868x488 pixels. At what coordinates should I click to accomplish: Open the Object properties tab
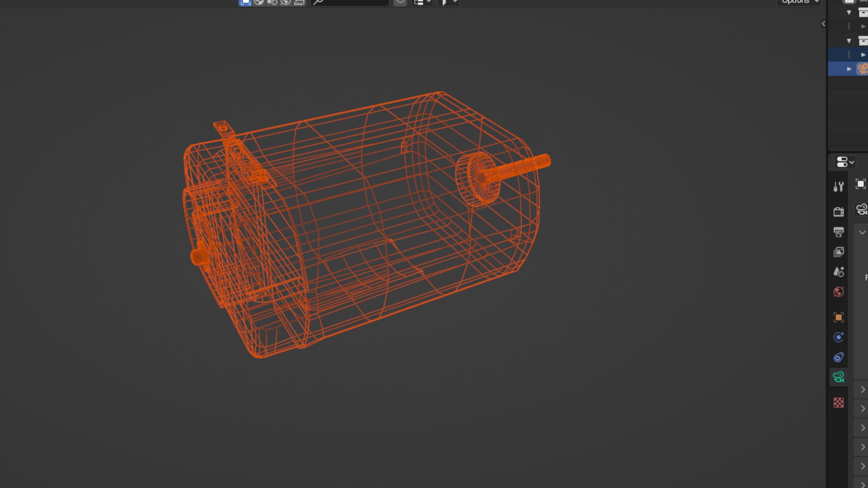(x=839, y=317)
